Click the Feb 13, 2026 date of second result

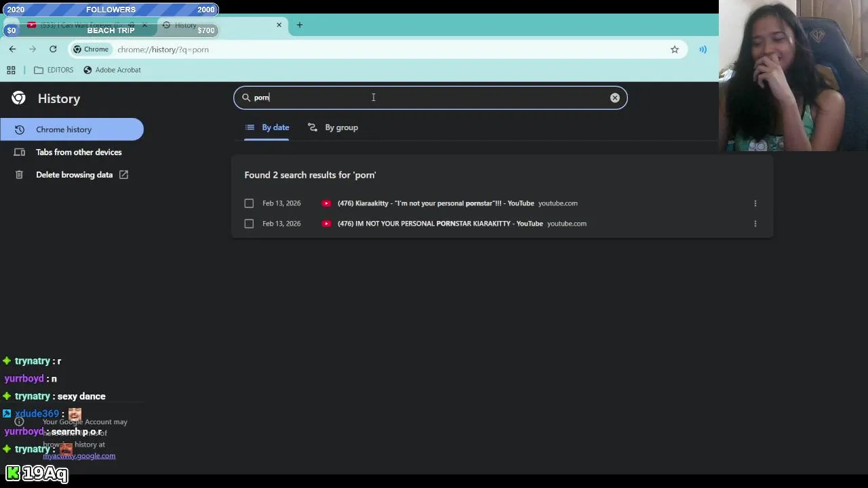(281, 224)
